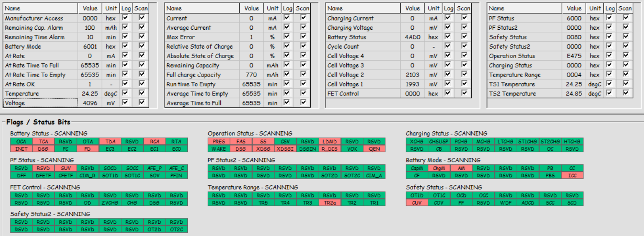
Task: Uncheck the Log checkbox for Temperature
Action: 125,93
